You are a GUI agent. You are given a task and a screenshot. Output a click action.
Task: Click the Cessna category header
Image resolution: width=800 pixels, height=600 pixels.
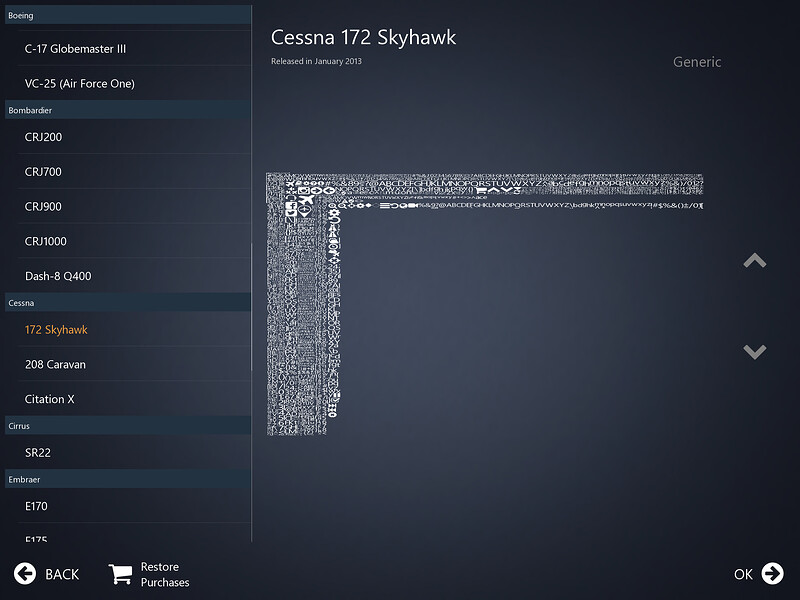(128, 303)
